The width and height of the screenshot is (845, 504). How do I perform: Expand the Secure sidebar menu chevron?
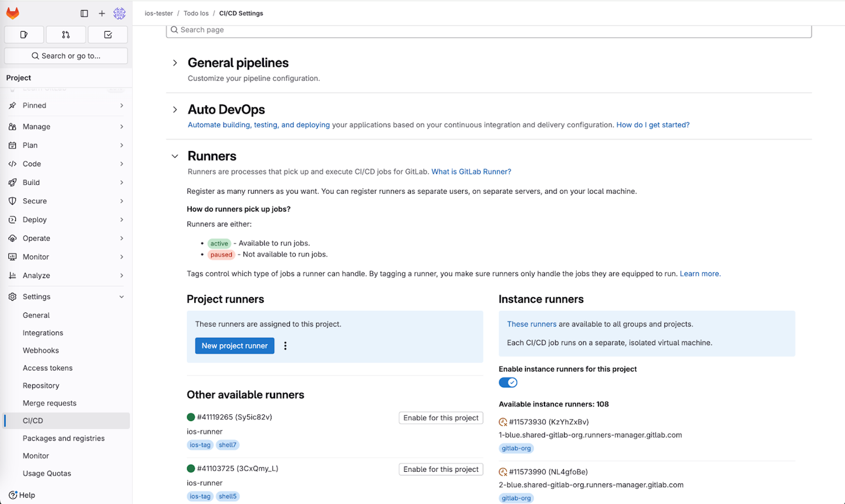[121, 201]
